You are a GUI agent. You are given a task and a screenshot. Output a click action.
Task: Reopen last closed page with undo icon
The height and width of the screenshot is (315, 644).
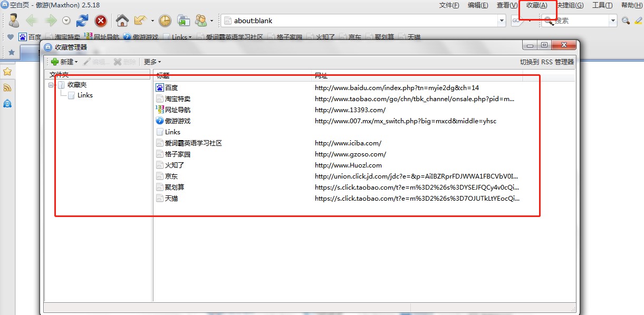pyautogui.click(x=140, y=21)
